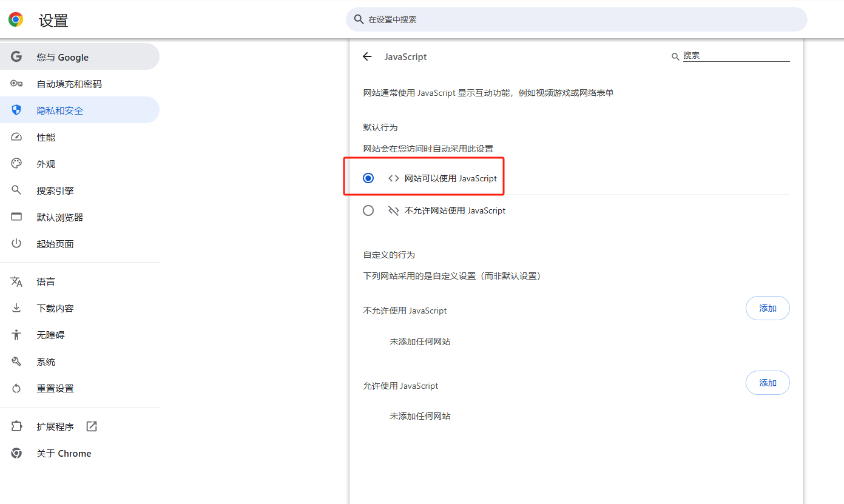Open 语言 settings section
The height and width of the screenshot is (504, 844).
click(x=79, y=281)
